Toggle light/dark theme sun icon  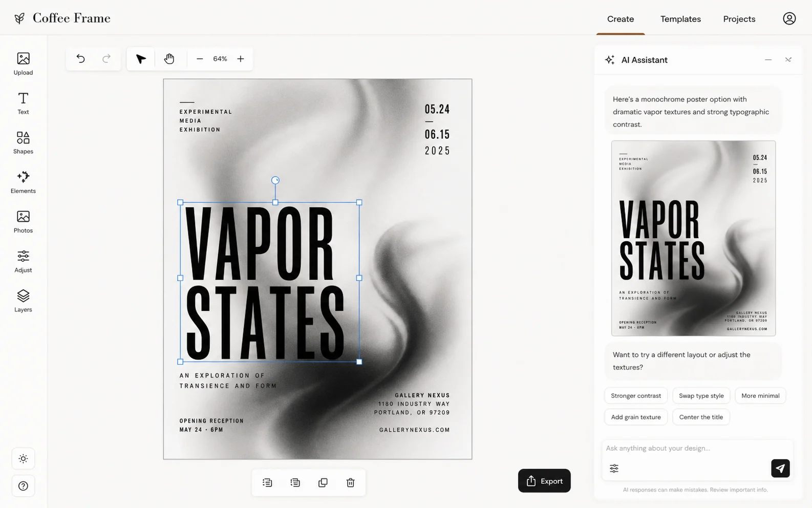click(23, 458)
